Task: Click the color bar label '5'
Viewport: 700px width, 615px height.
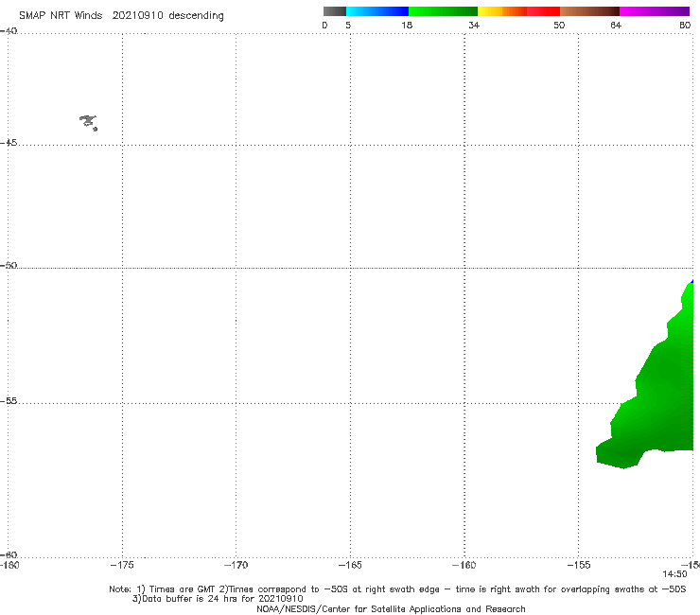Action: pos(348,25)
